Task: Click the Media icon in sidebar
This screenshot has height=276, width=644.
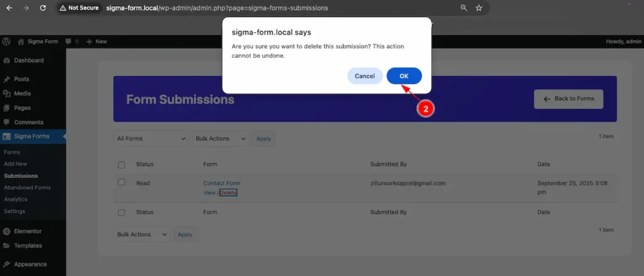Action: (6, 94)
